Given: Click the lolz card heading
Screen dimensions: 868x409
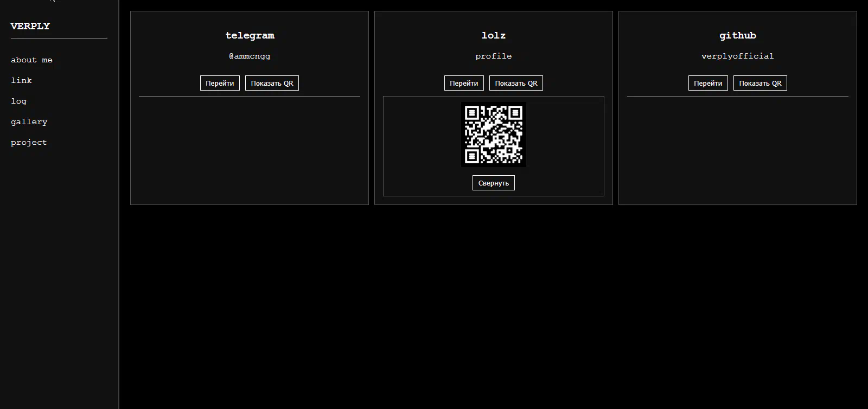Looking at the screenshot, I should click(x=494, y=36).
